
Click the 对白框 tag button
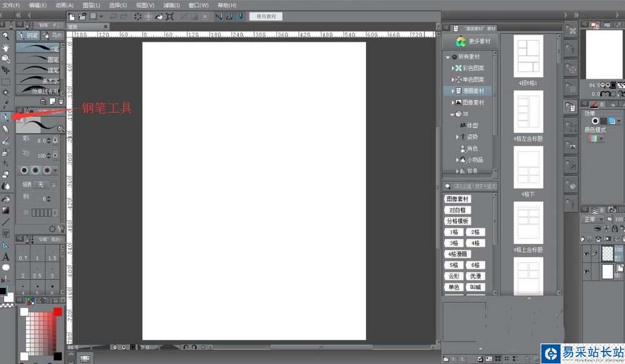pyautogui.click(x=457, y=210)
